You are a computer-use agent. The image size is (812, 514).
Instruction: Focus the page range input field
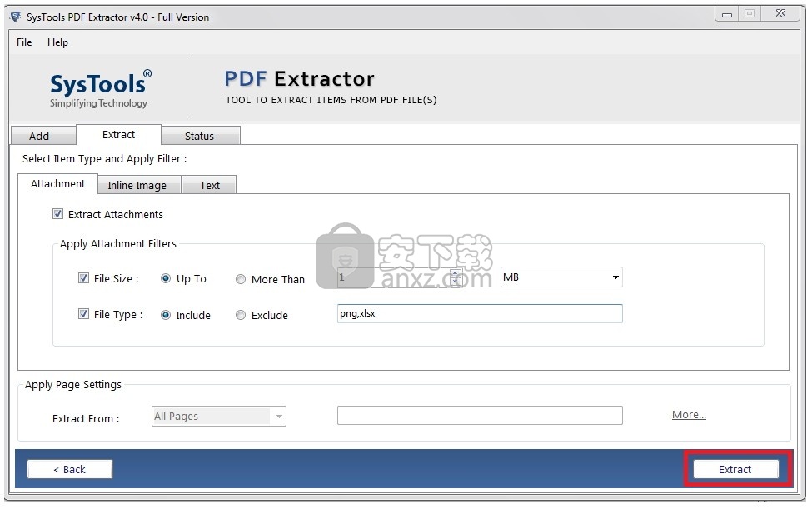(480, 415)
